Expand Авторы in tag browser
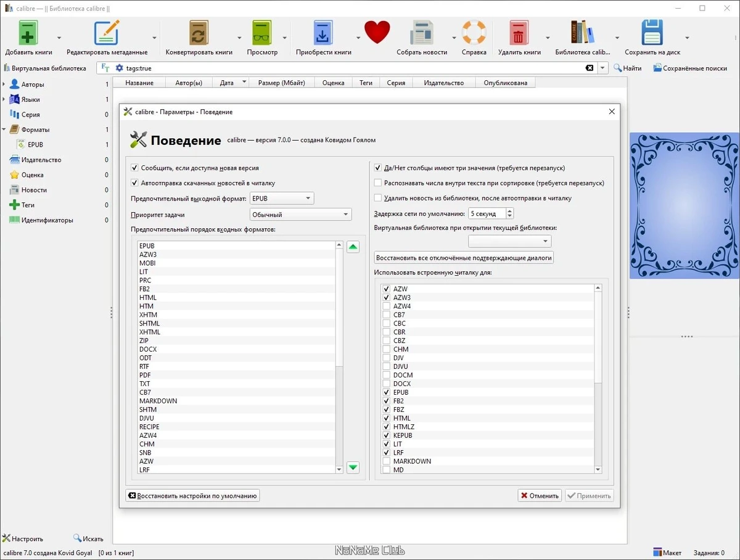The width and height of the screenshot is (740, 560). coord(4,84)
